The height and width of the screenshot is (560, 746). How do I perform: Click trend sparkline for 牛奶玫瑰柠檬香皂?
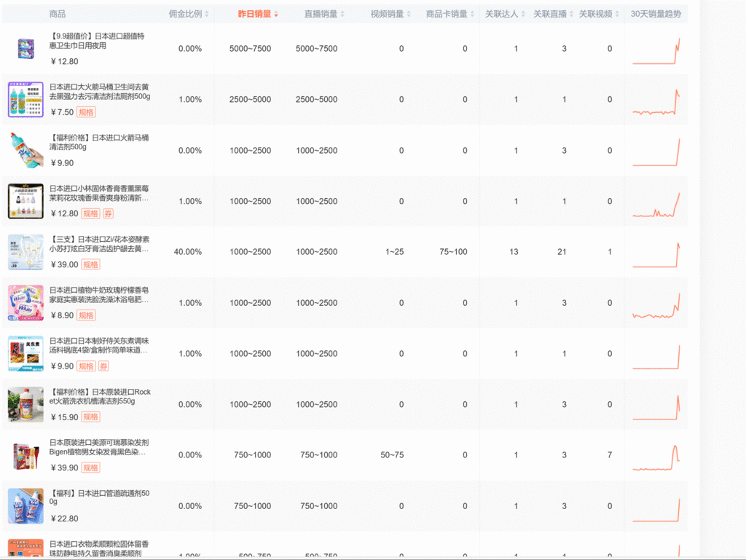(x=656, y=306)
